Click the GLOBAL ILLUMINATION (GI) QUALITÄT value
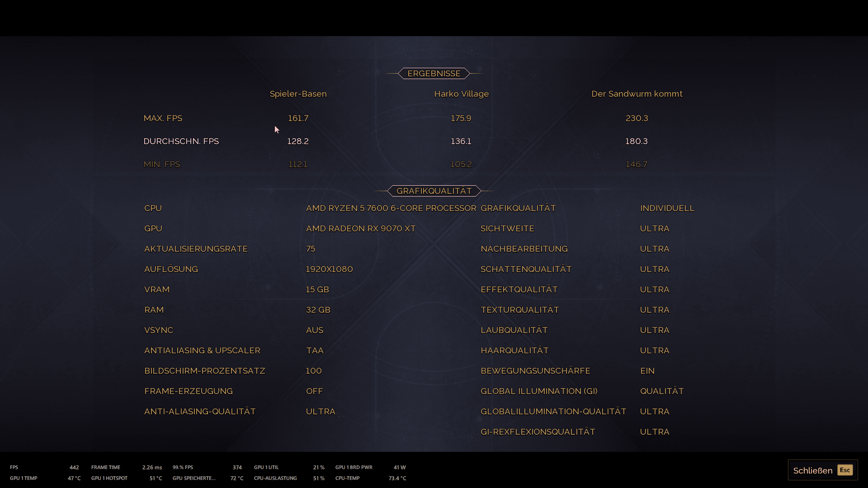 [x=661, y=391]
